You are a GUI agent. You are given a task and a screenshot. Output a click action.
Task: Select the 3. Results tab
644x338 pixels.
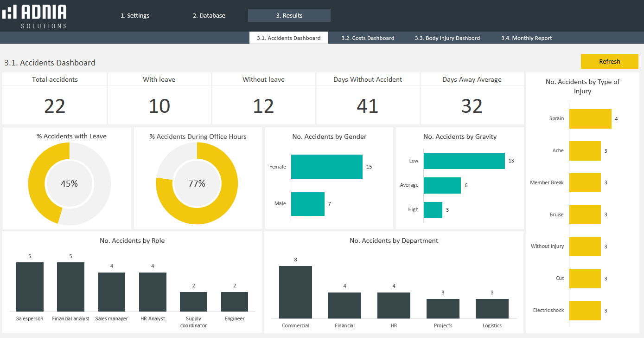289,15
